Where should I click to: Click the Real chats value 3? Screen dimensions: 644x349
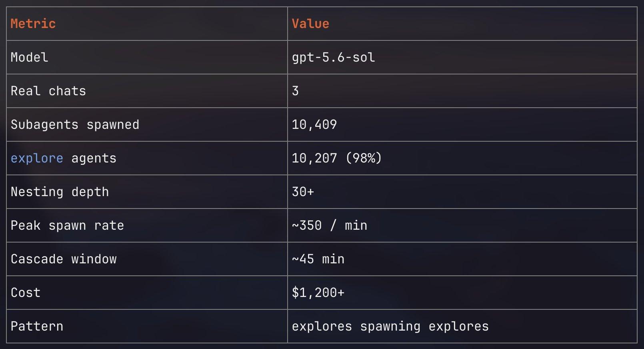pyautogui.click(x=295, y=91)
